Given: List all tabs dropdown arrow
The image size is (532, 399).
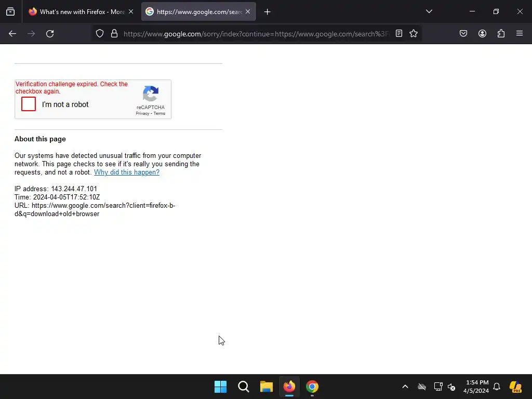Looking at the screenshot, I should pyautogui.click(x=429, y=11).
